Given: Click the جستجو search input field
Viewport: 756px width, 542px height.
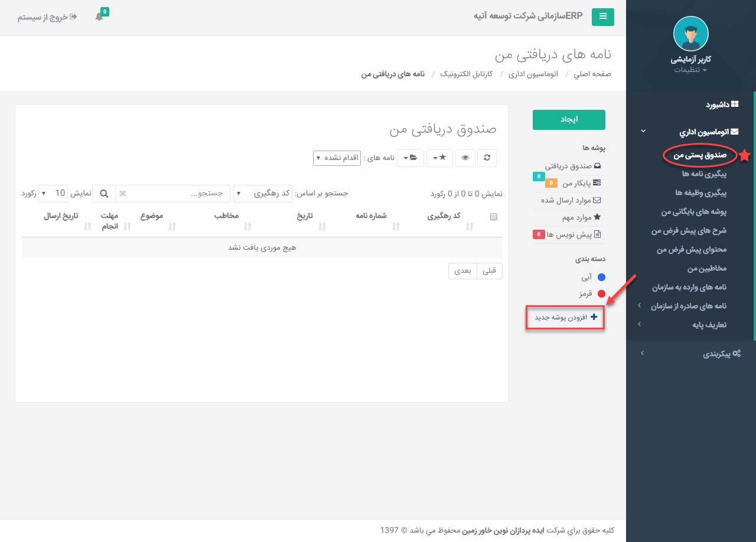Looking at the screenshot, I should click(180, 193).
